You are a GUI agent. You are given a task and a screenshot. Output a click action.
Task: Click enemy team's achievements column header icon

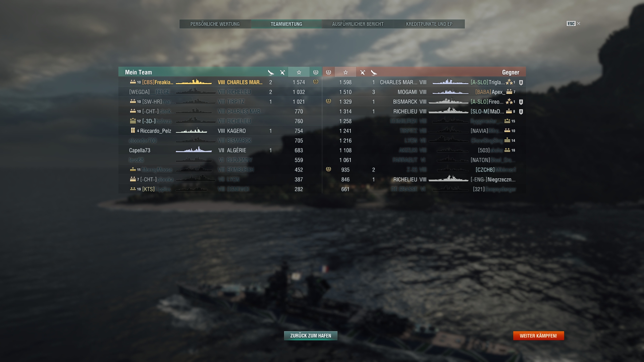tap(329, 72)
